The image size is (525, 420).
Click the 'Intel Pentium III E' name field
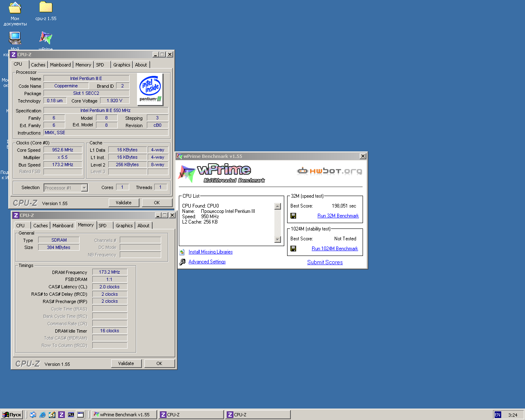pyautogui.click(x=86, y=78)
